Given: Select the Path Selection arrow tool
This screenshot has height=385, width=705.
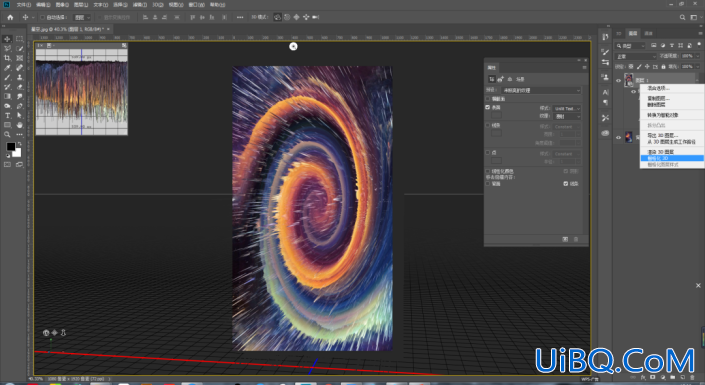Looking at the screenshot, I should (x=20, y=116).
